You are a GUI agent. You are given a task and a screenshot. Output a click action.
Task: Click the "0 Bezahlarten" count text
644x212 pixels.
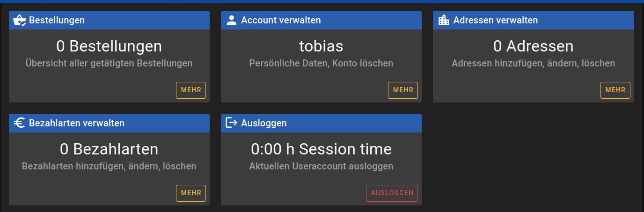click(x=109, y=149)
